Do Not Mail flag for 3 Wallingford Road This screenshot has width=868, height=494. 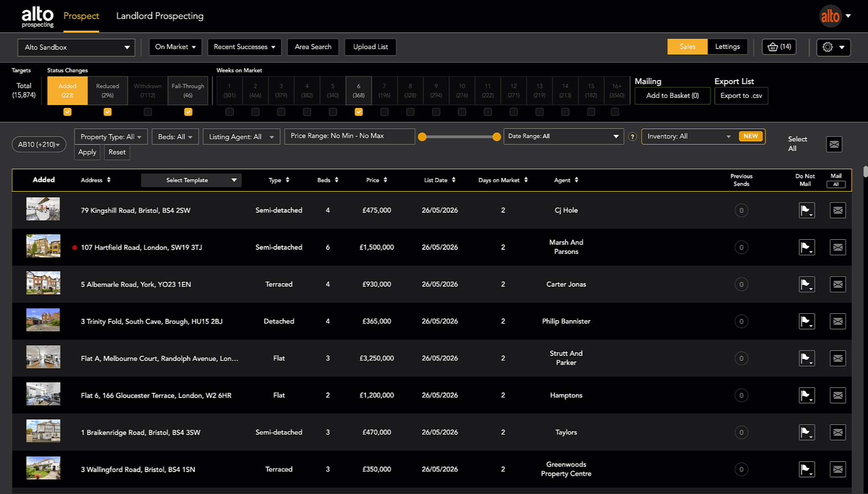(x=807, y=470)
